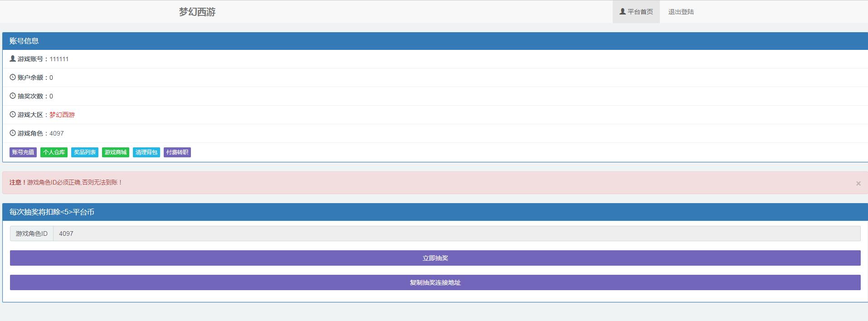Dismiss the pink 注意 alert with the ×
Image resolution: width=868 pixels, height=321 pixels.
click(858, 183)
